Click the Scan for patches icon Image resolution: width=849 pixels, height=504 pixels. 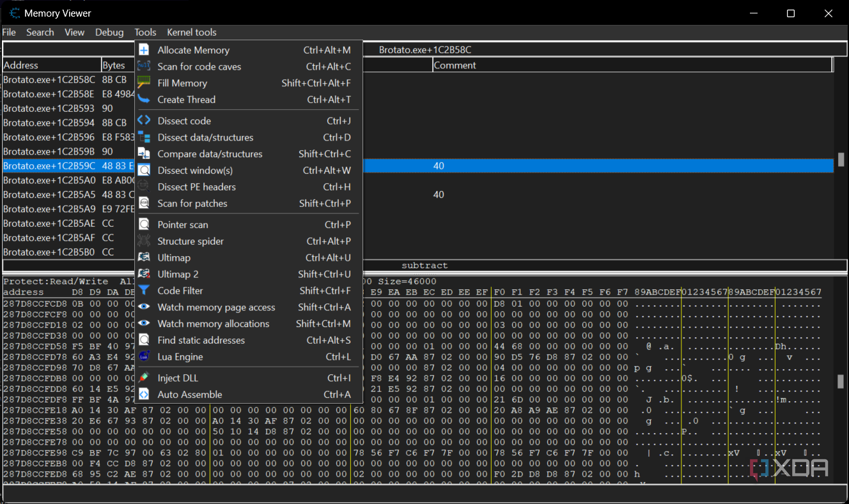click(144, 203)
